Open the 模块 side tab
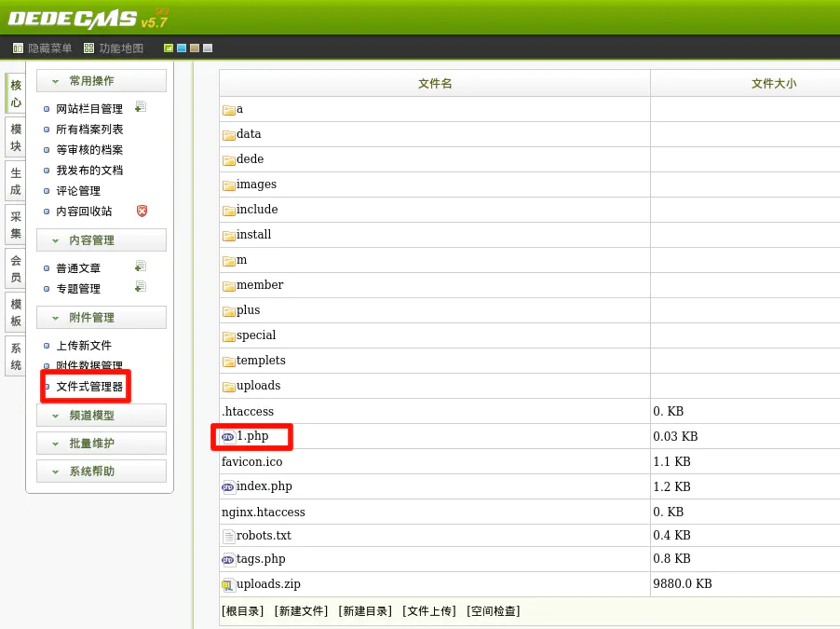 pyautogui.click(x=15, y=138)
